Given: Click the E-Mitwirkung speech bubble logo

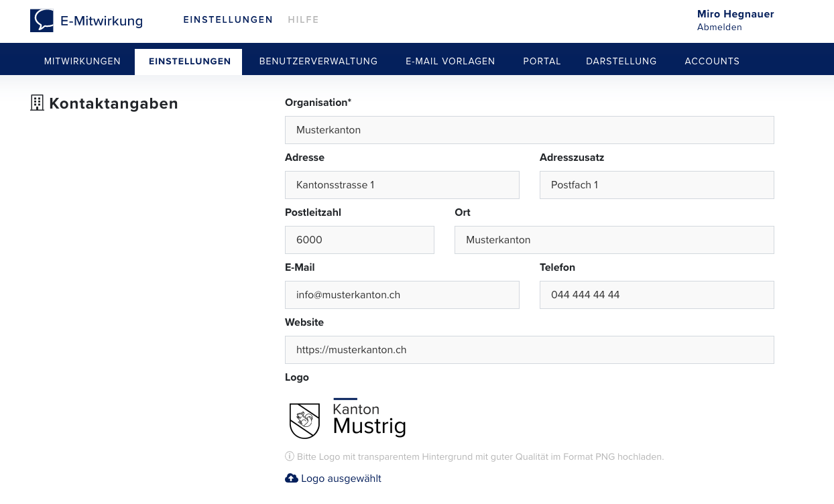Looking at the screenshot, I should pyautogui.click(x=42, y=21).
